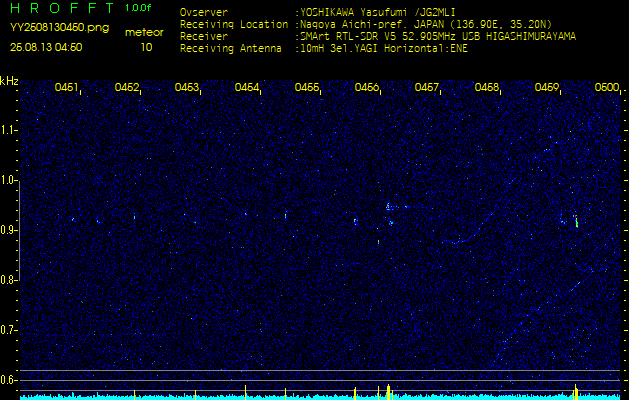
Task: Click the 0455 time axis label
Action: 306,87
